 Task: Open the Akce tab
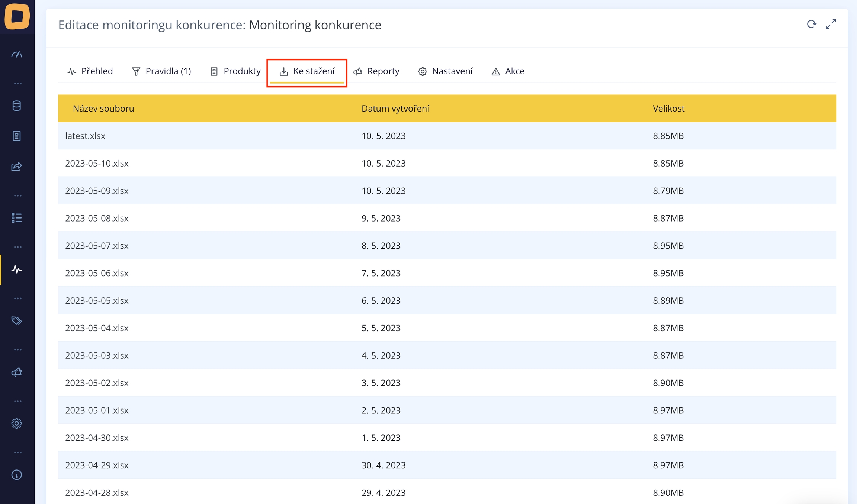pos(508,71)
